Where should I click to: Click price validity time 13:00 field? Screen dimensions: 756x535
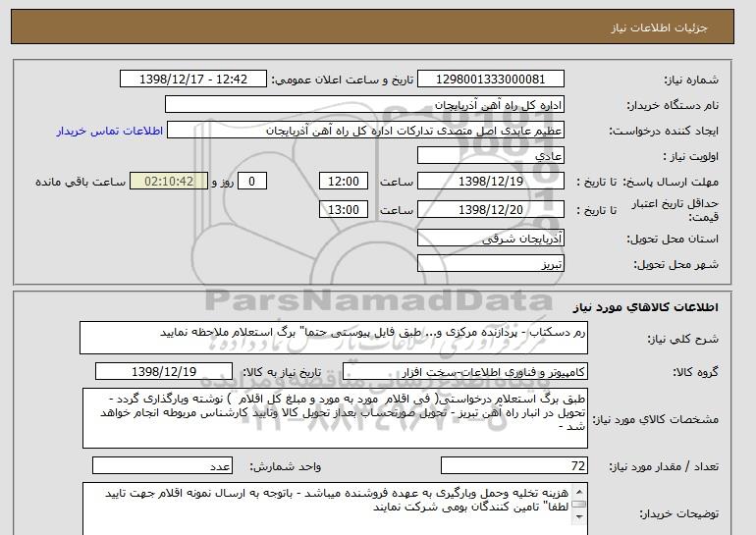point(344,210)
